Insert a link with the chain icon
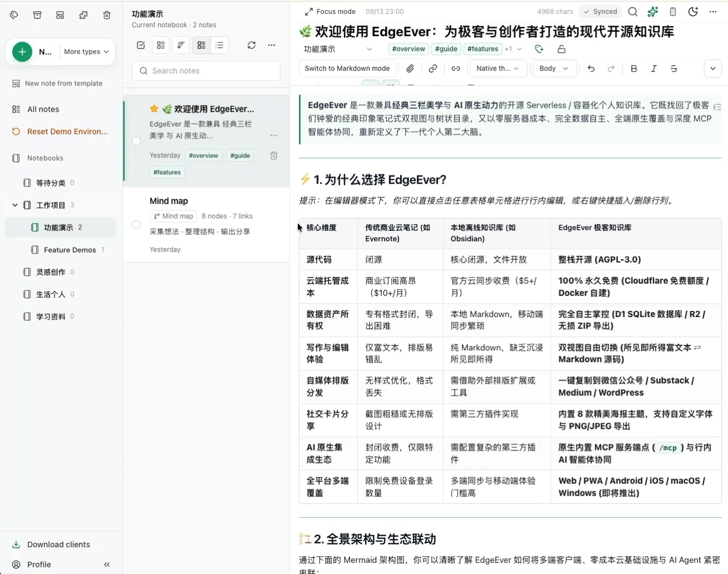The image size is (728, 574). coord(433,68)
